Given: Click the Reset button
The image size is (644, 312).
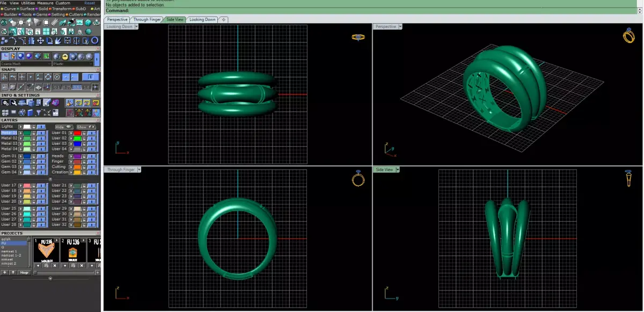Looking at the screenshot, I should pyautogui.click(x=90, y=3).
